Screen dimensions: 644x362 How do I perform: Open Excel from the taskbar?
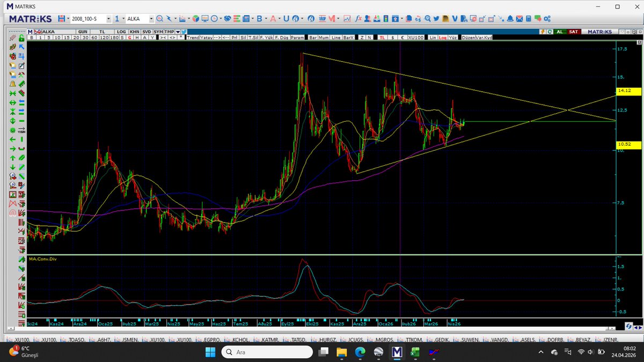click(x=414, y=352)
